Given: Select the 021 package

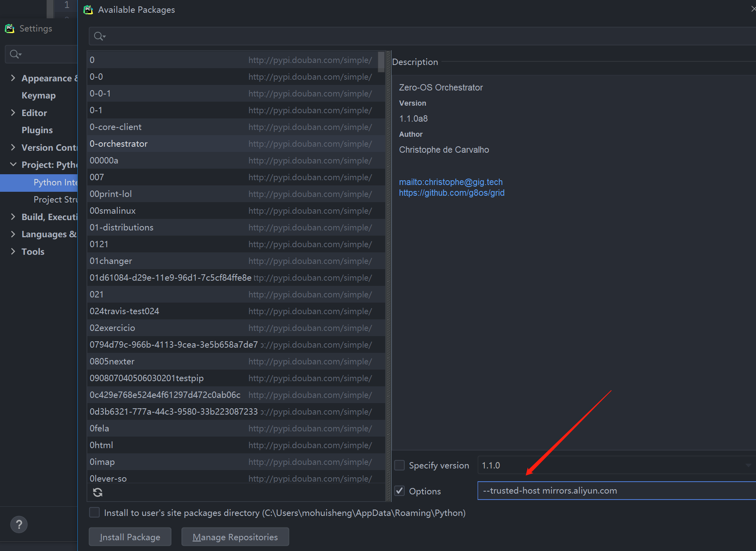Looking at the screenshot, I should coord(236,294).
